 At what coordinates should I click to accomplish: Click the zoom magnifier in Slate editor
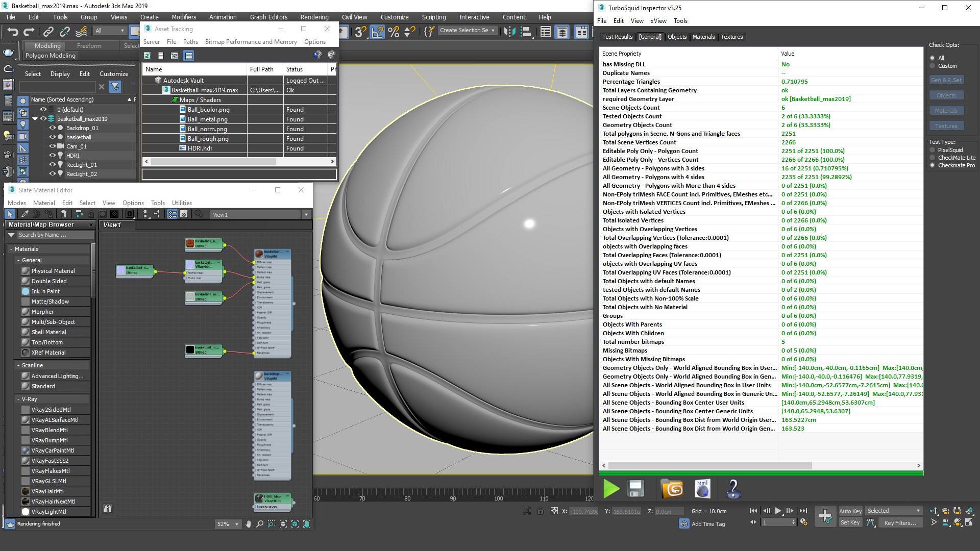point(260,524)
